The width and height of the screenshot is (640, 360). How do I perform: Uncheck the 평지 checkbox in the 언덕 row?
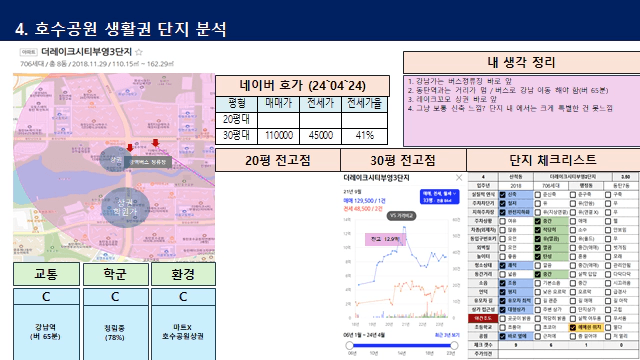[502, 292]
